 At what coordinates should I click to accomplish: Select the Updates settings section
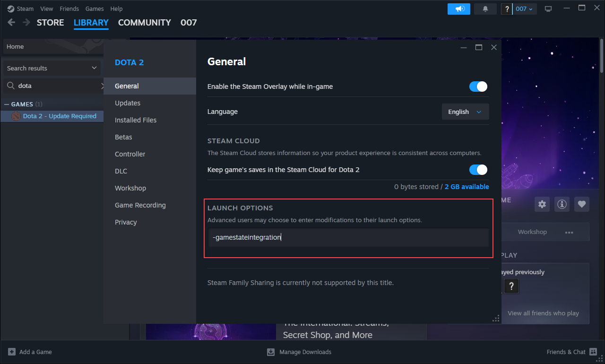150,103
